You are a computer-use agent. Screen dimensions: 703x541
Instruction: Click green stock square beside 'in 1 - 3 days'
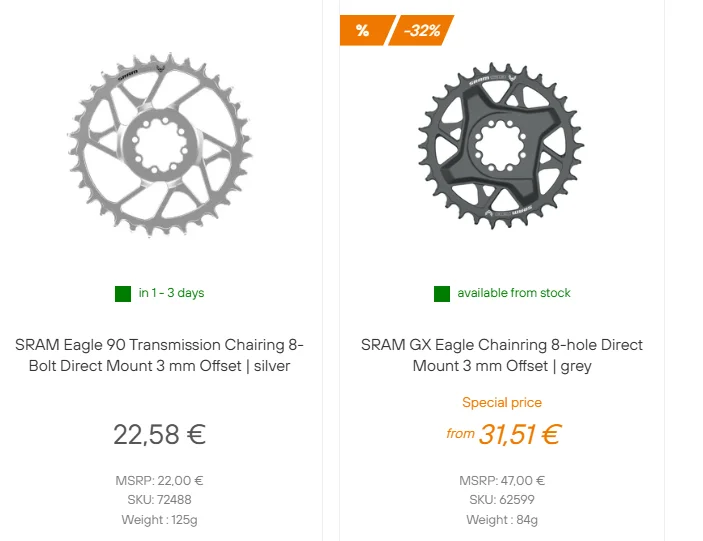click(123, 294)
